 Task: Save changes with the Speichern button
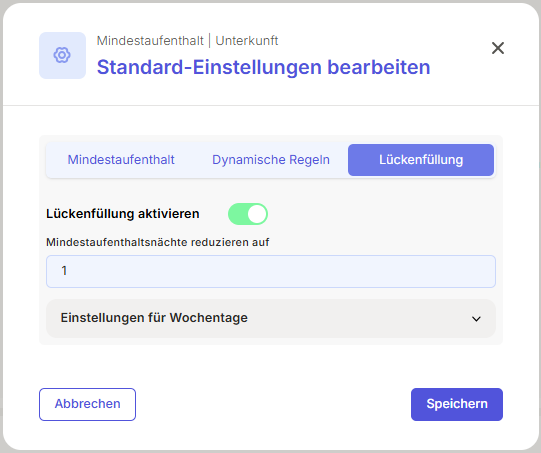457,404
